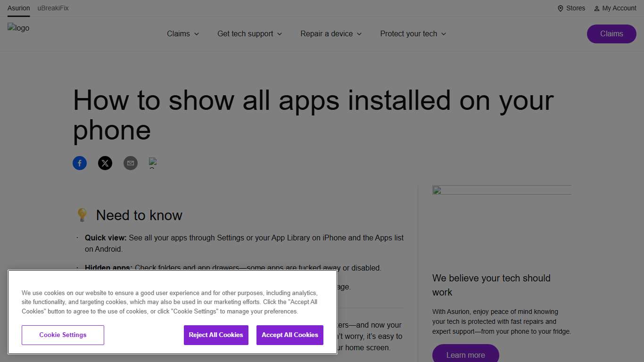Image resolution: width=644 pixels, height=362 pixels.
Task: Click the purple Claims button
Action: click(x=611, y=33)
